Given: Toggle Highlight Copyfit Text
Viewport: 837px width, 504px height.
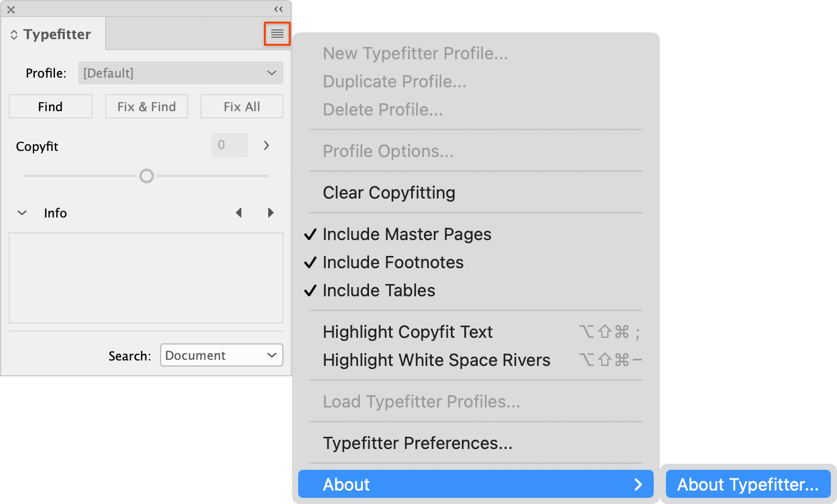Looking at the screenshot, I should 476,332.
